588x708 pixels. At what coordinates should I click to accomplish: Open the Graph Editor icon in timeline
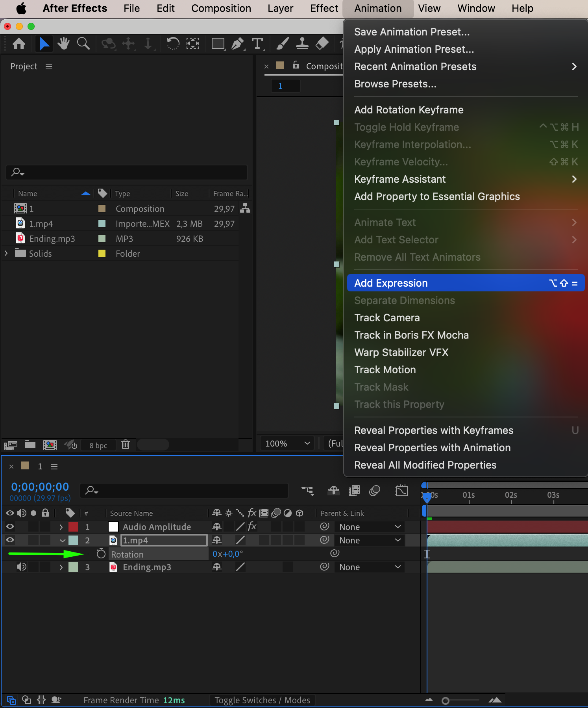401,491
